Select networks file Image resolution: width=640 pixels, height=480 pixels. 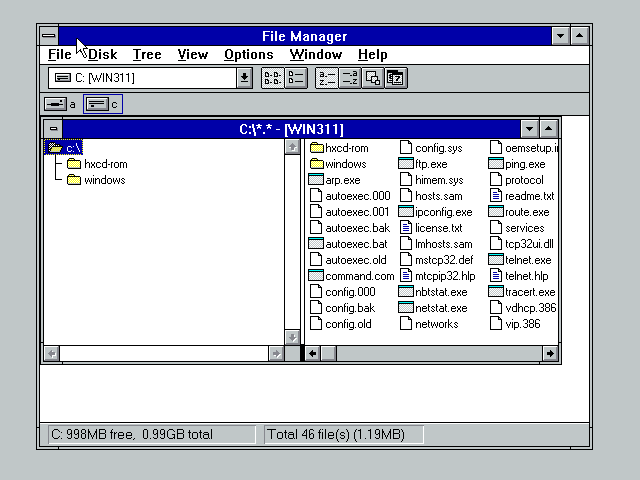(429, 324)
